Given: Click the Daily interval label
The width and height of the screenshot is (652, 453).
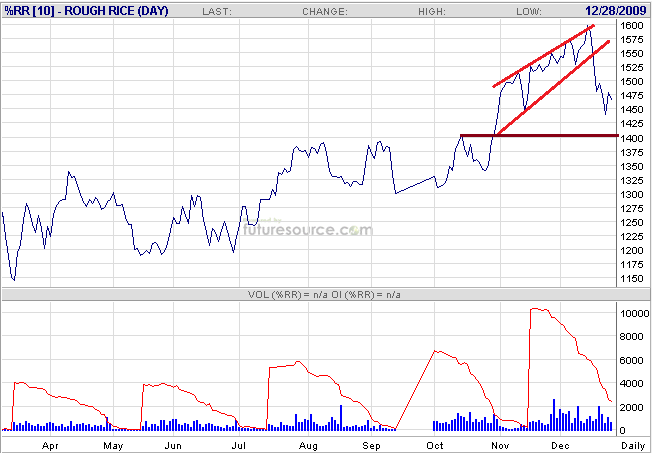Looking at the screenshot, I should click(632, 446).
